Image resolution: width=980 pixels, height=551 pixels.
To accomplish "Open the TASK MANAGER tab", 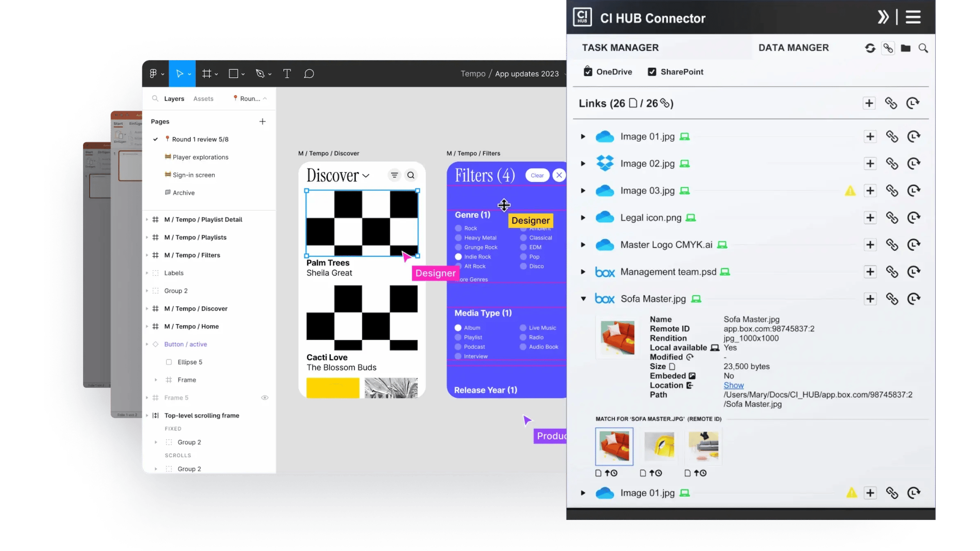I will pos(620,48).
